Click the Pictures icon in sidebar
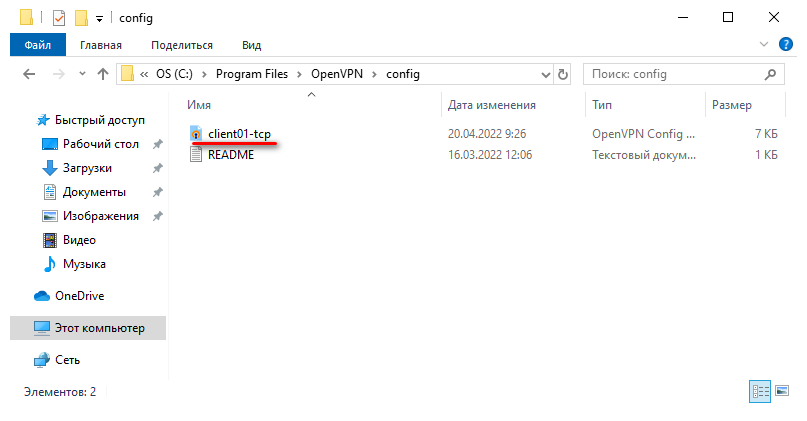This screenshot has width=807, height=421. click(x=50, y=216)
